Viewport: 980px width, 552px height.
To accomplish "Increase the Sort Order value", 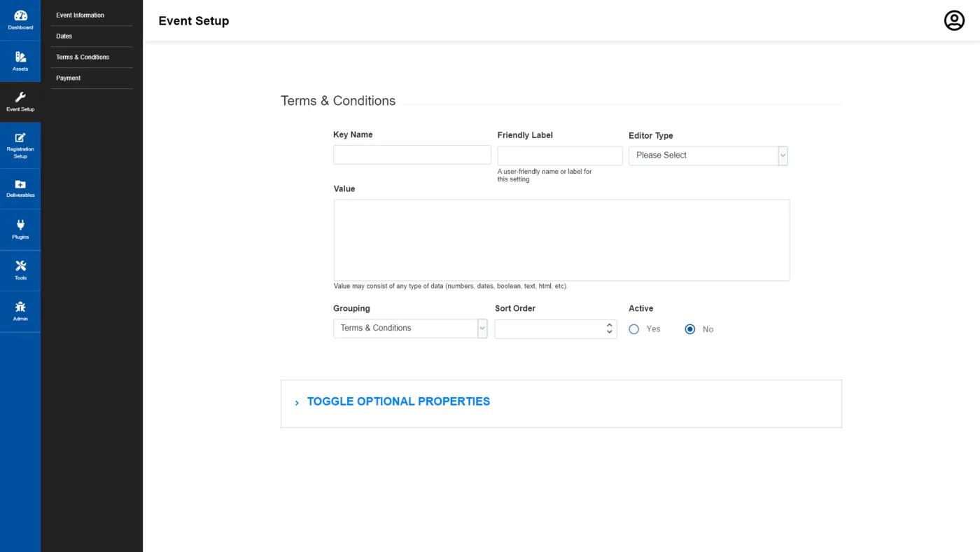I will pyautogui.click(x=610, y=325).
